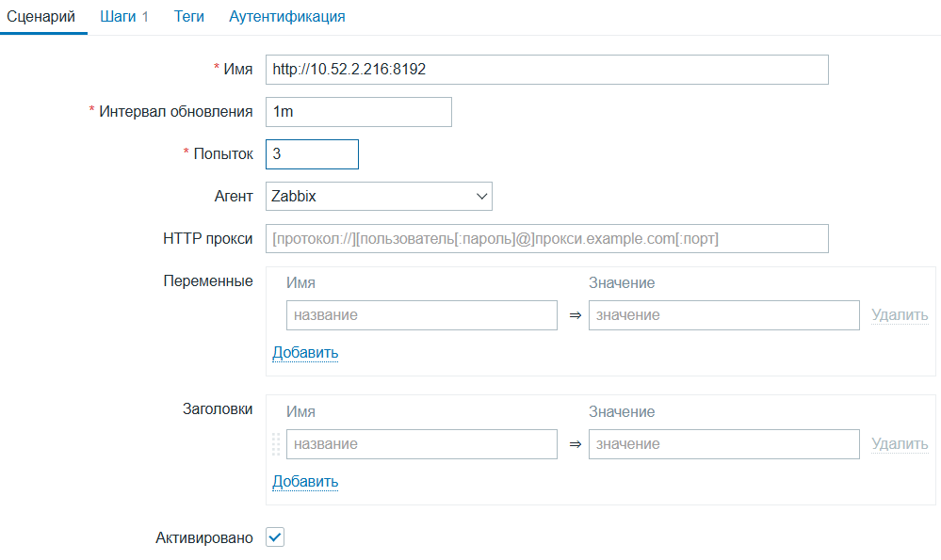Screen dimensions: 941x560
Task: Switch to the Шаги tab
Action: 123,17
